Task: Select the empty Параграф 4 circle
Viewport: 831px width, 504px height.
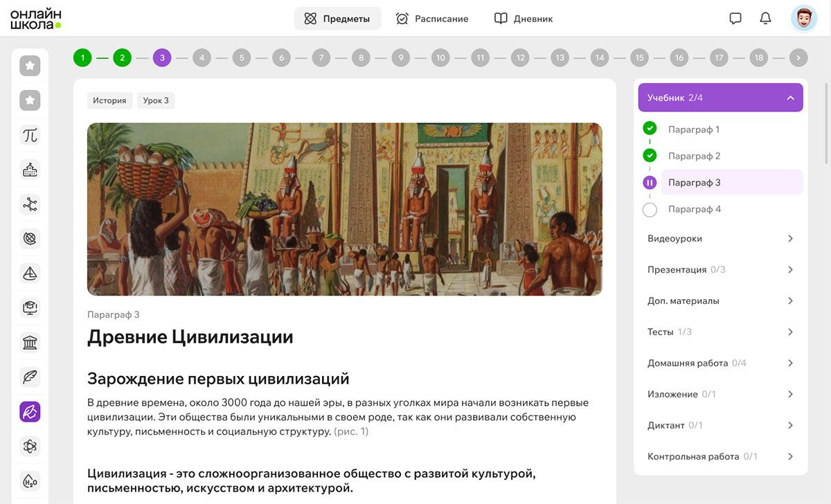Action: tap(650, 209)
